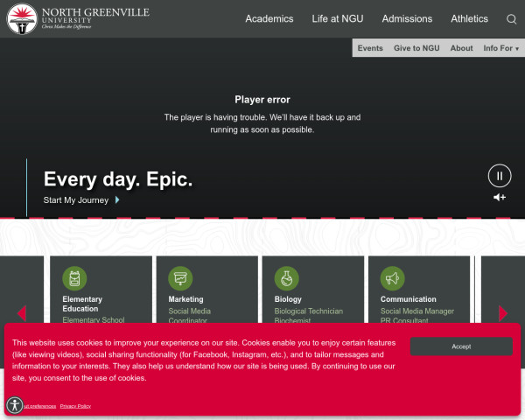This screenshot has width=525, height=420.
Task: Open the search magnifier icon
Action: (x=511, y=19)
